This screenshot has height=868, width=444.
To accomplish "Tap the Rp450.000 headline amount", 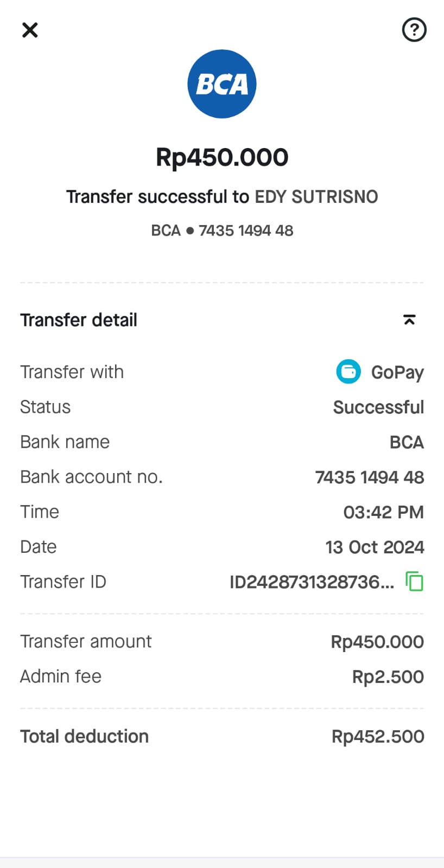I will click(x=222, y=157).
